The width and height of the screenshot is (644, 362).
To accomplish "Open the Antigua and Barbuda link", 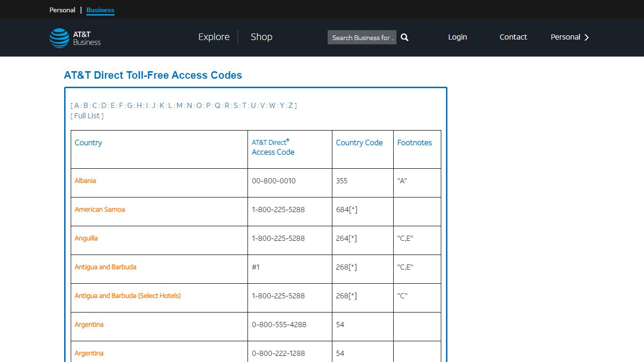I will pyautogui.click(x=106, y=267).
